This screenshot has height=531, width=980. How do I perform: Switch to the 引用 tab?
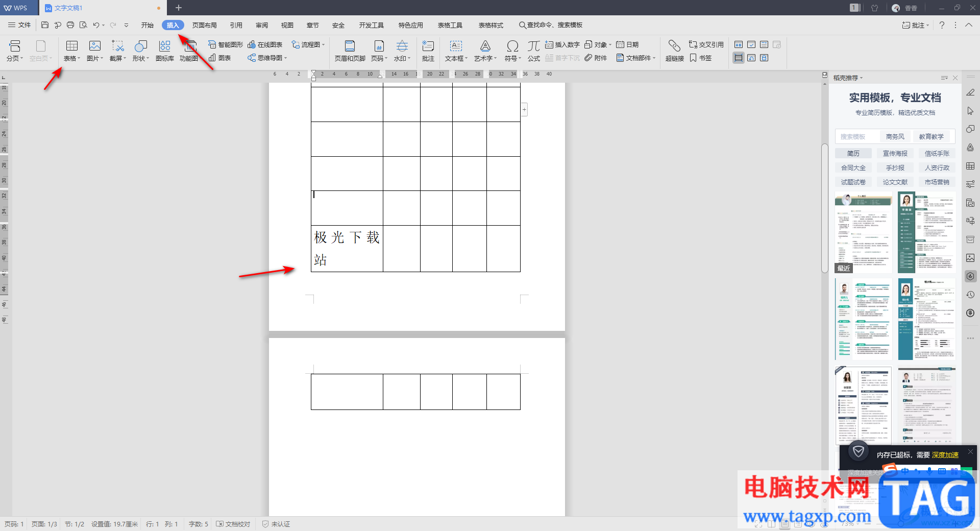[236, 25]
